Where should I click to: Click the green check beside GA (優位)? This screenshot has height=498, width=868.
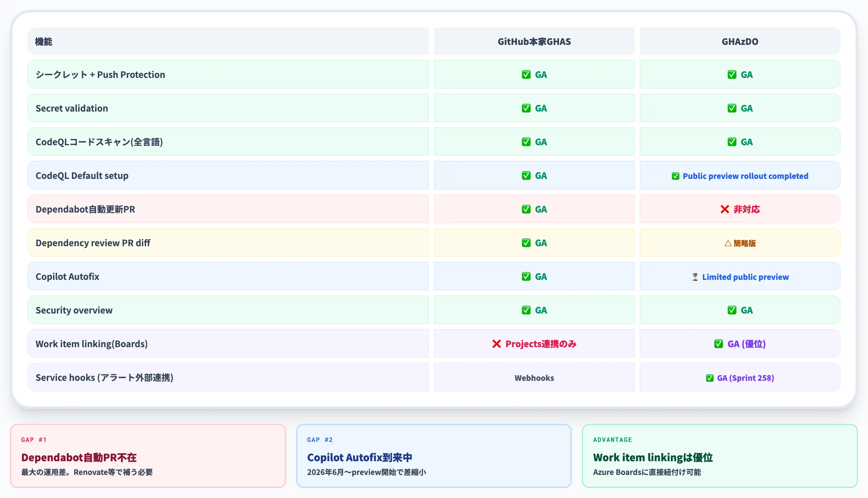tap(718, 344)
